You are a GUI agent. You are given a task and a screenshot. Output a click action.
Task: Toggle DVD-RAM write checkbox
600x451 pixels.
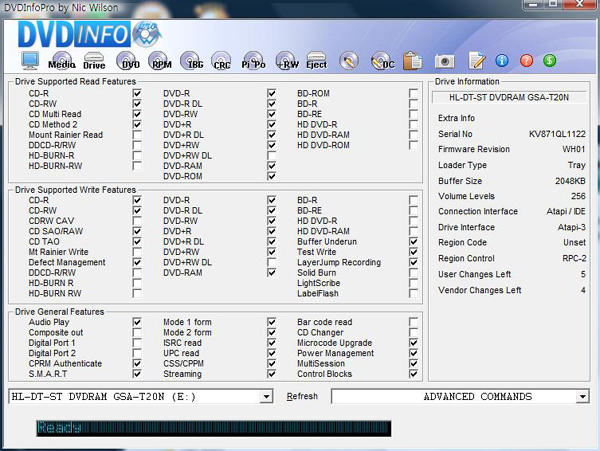pyautogui.click(x=271, y=272)
